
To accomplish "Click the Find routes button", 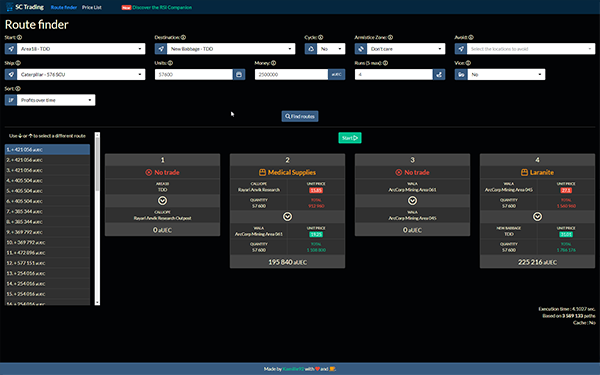I will click(300, 116).
